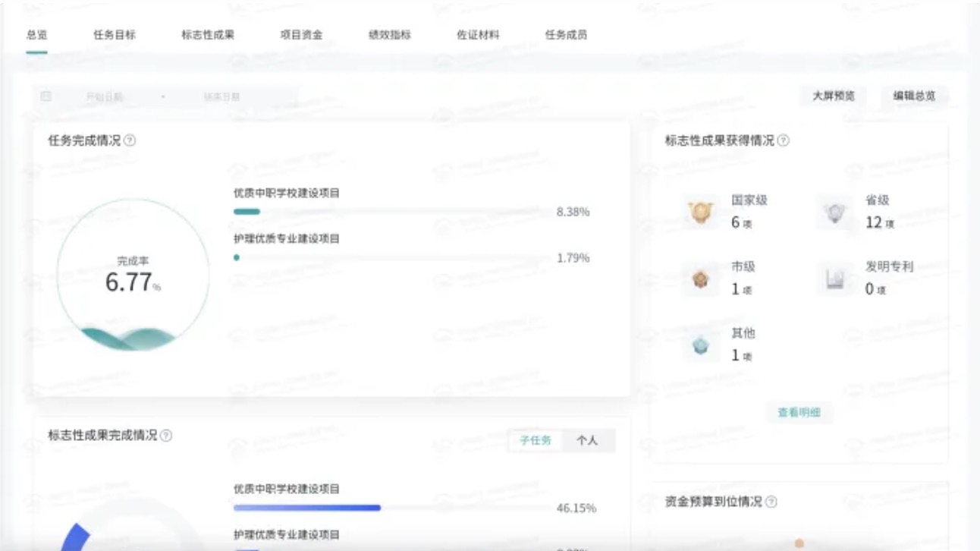This screenshot has width=980, height=551.
Task: Switch to the 子任务 view toggle
Action: pos(536,440)
